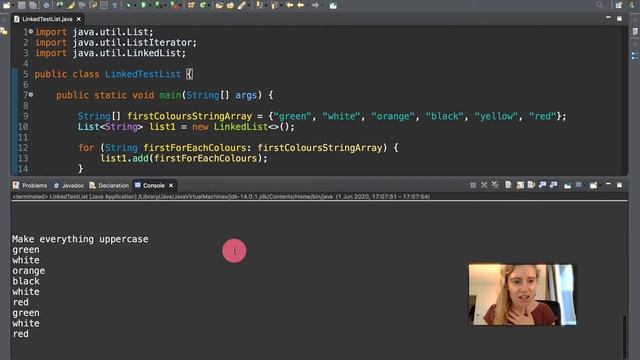The image size is (640, 360).
Task: Toggle show console on standard output
Action: (x=542, y=185)
